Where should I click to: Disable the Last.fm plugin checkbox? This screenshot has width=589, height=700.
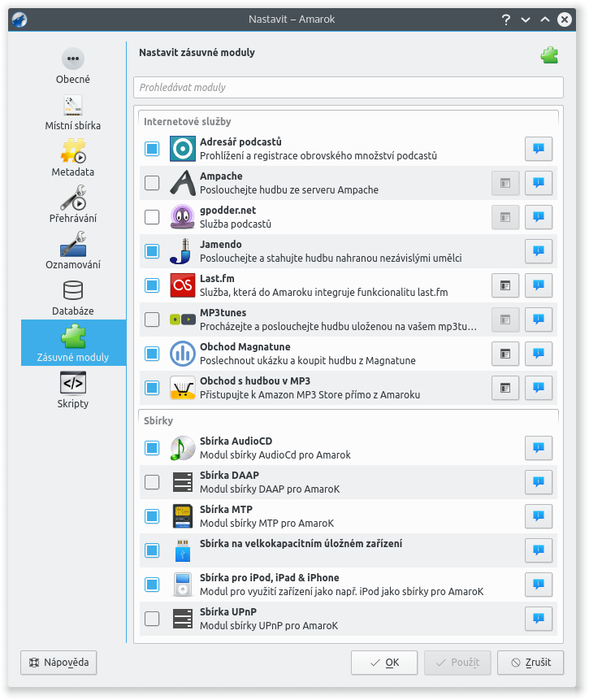pyautogui.click(x=152, y=285)
